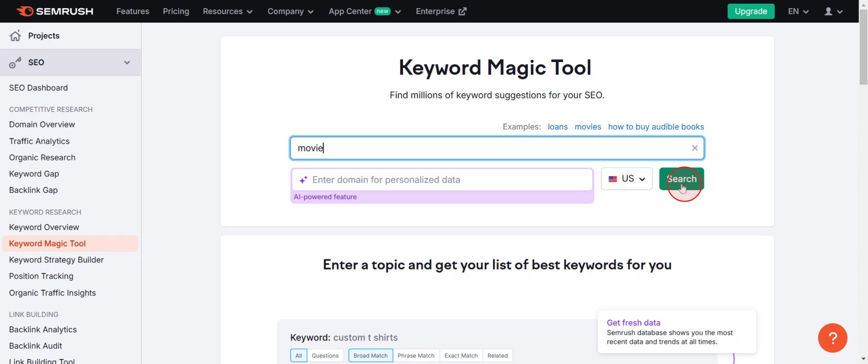The height and width of the screenshot is (364, 868).
Task: Open Backlink Analytics
Action: [x=43, y=330]
